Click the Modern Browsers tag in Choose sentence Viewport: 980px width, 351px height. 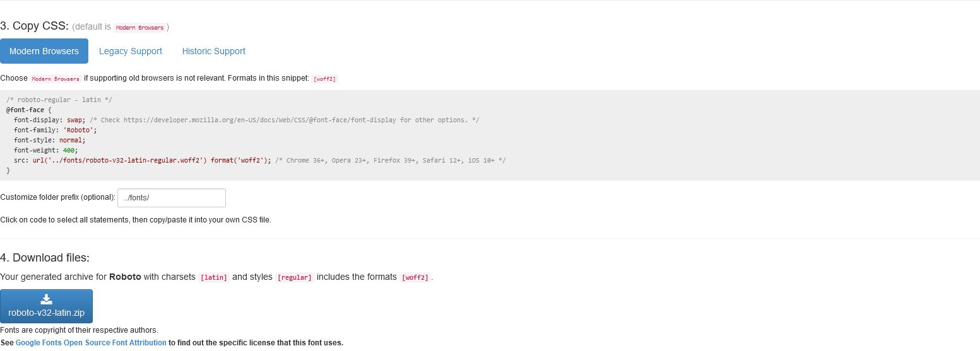click(x=56, y=79)
